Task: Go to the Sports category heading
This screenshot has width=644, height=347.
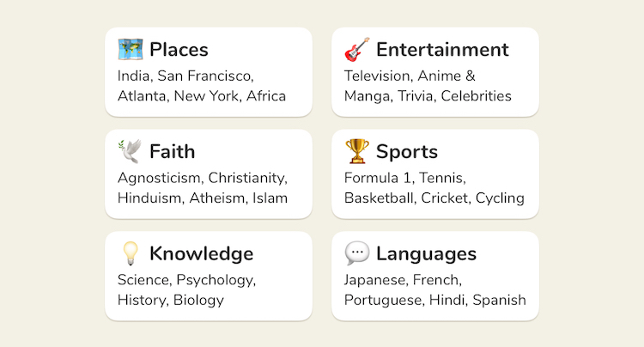Action: point(407,152)
